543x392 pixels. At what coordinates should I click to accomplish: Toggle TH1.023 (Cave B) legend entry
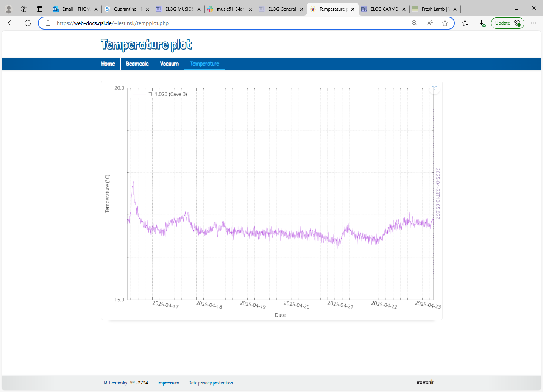[167, 94]
